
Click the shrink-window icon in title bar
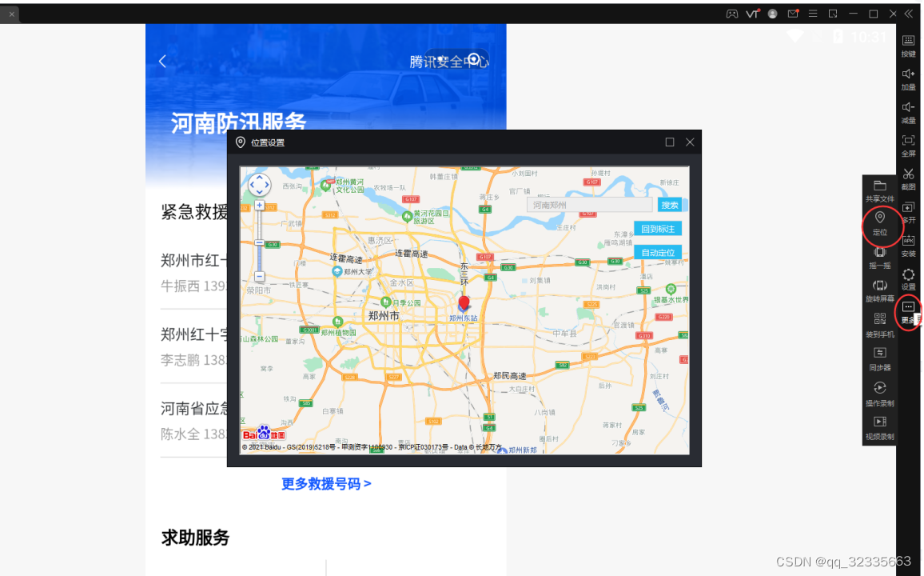(x=833, y=14)
